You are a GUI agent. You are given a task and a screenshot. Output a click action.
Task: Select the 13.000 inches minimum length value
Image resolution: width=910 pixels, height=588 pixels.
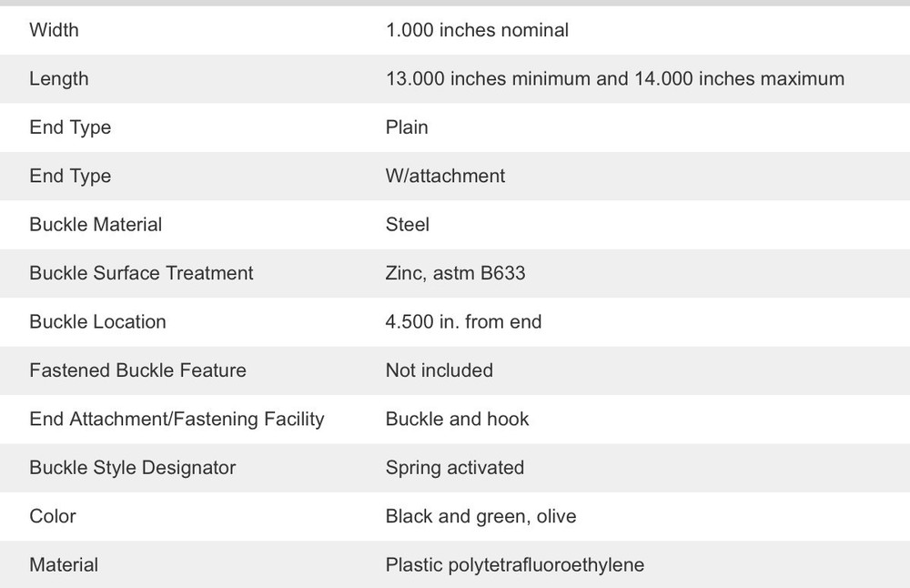(x=614, y=79)
